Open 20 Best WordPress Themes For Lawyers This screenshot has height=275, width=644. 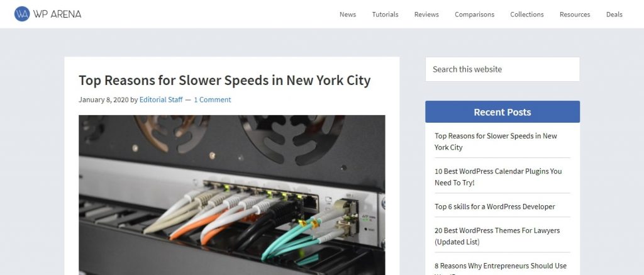497,236
